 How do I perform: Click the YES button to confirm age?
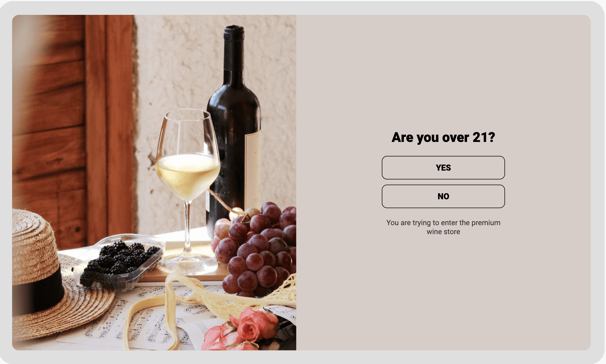pos(443,168)
